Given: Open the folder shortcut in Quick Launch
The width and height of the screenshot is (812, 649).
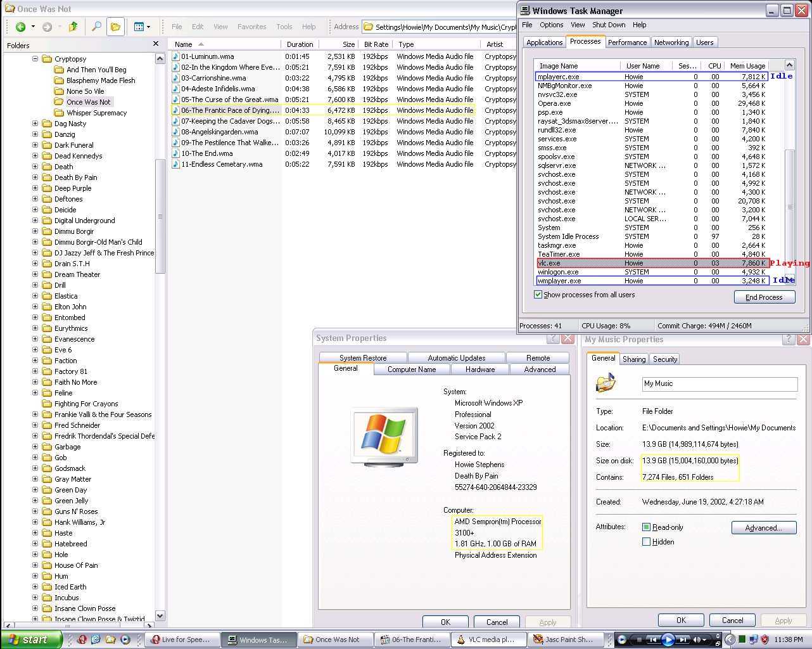Looking at the screenshot, I should tap(111, 639).
